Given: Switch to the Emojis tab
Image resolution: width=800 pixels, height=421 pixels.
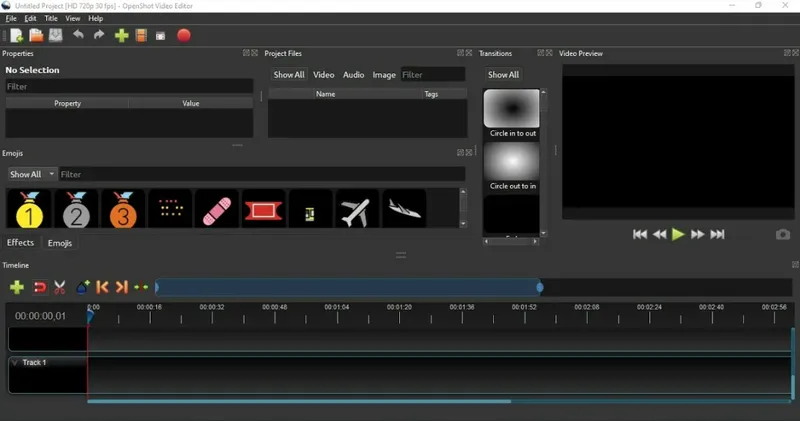Looking at the screenshot, I should [x=60, y=243].
